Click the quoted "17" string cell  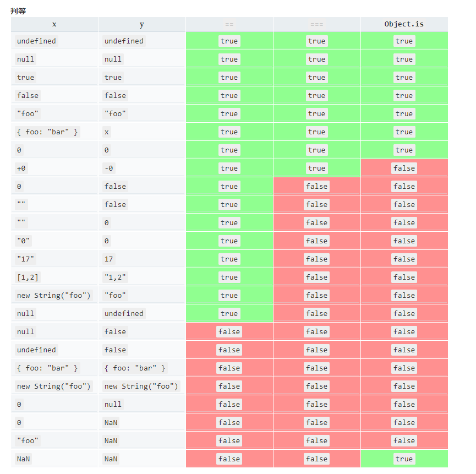26,259
